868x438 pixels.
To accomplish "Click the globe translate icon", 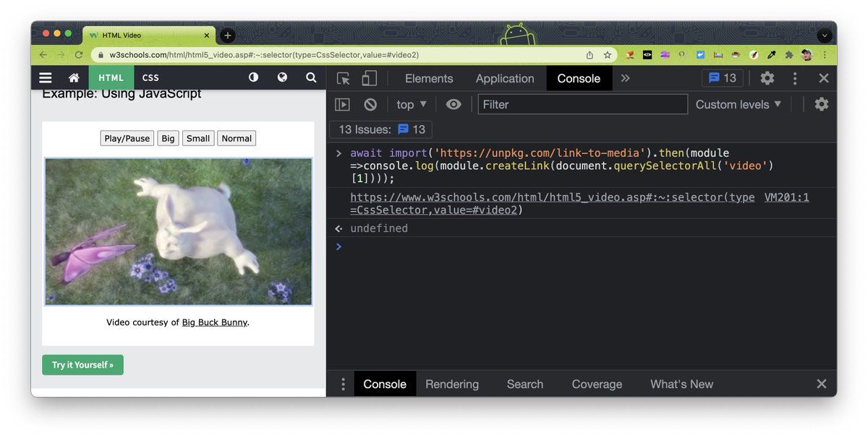I will pos(282,77).
